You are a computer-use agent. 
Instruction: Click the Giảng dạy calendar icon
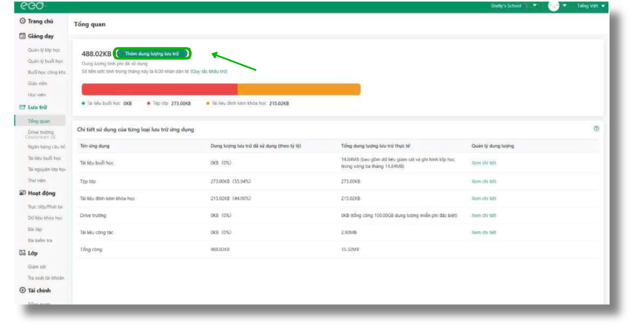click(x=22, y=36)
